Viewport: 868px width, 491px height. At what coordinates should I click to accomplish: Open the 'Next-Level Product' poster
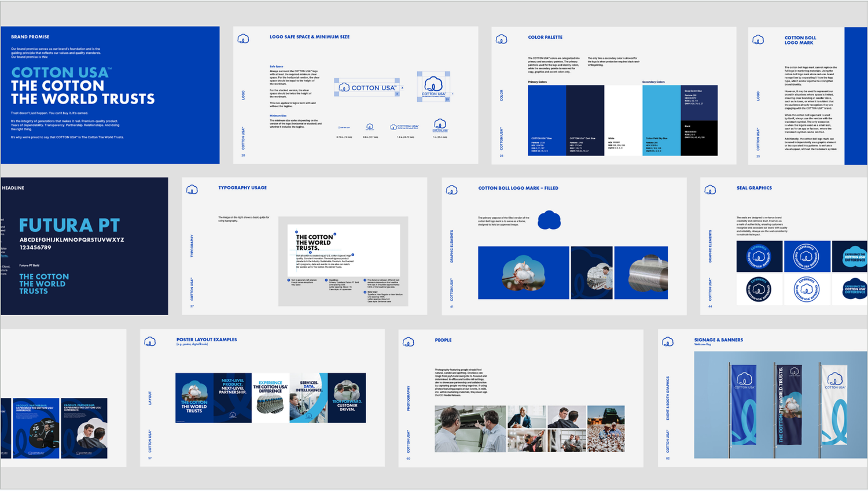[233, 398]
